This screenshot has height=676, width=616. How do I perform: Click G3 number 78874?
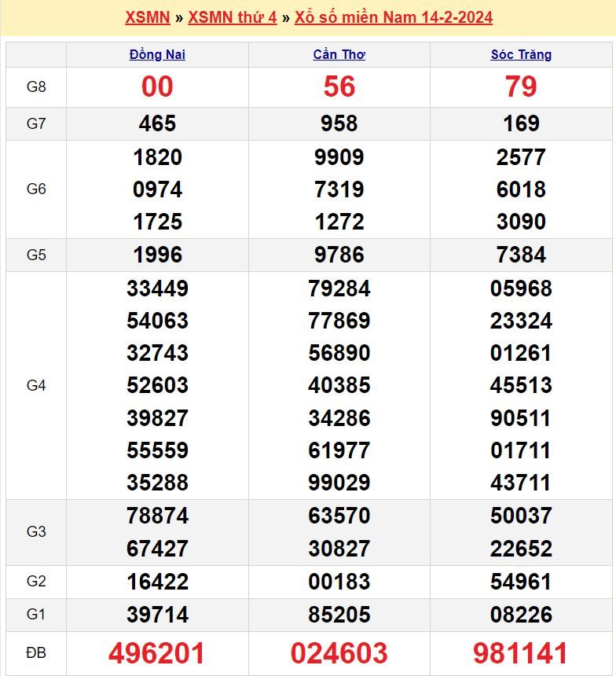coord(157,516)
